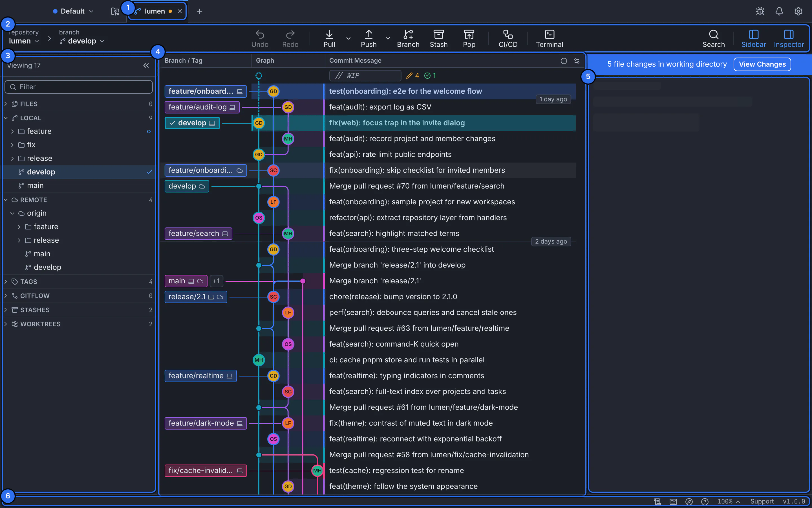The image size is (812, 508).
Task: Open the bug report icon
Action: pos(760,11)
